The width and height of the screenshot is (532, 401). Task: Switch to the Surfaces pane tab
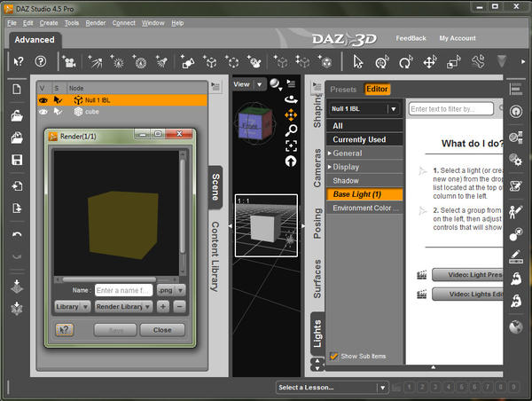(317, 279)
